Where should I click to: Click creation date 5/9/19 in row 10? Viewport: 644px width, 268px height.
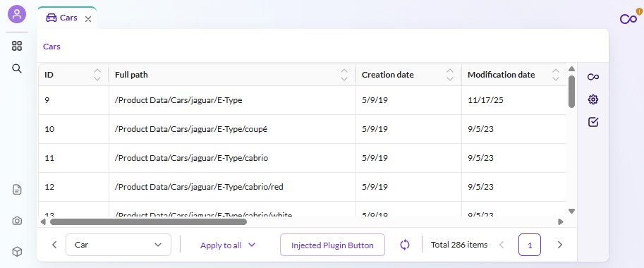pyautogui.click(x=375, y=129)
